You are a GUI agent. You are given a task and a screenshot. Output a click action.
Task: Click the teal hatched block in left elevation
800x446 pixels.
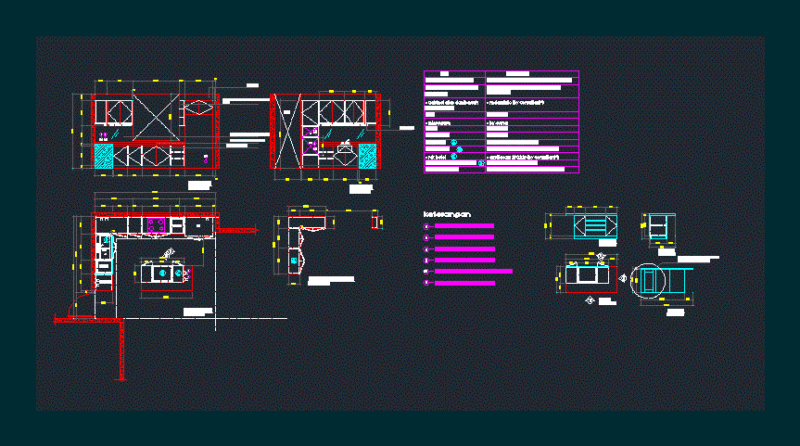[104, 156]
